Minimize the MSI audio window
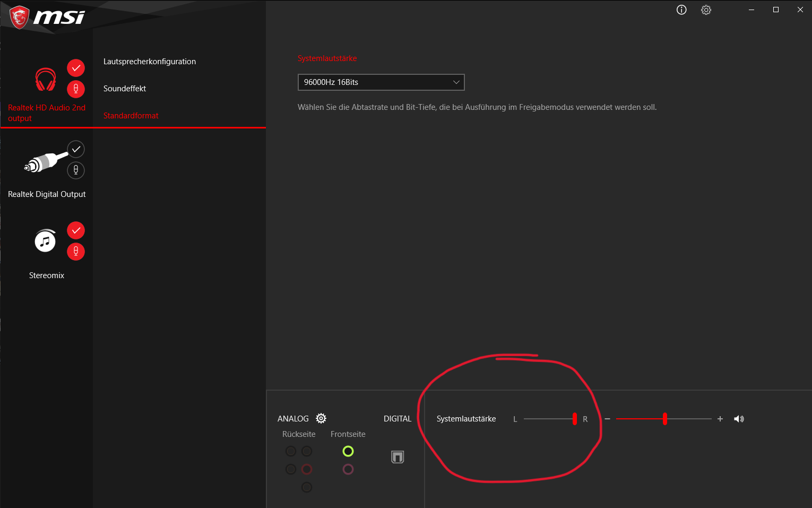Screen dimensions: 812x508 (751, 10)
